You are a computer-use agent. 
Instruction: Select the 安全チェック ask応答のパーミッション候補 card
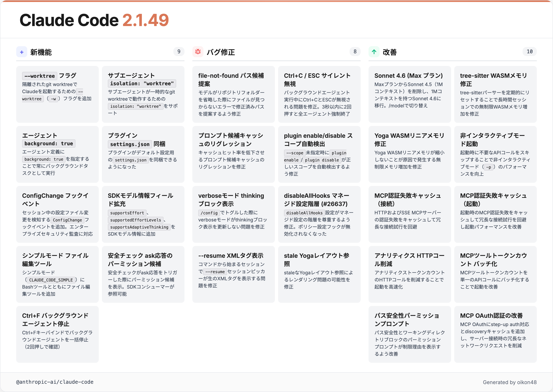tap(143, 274)
